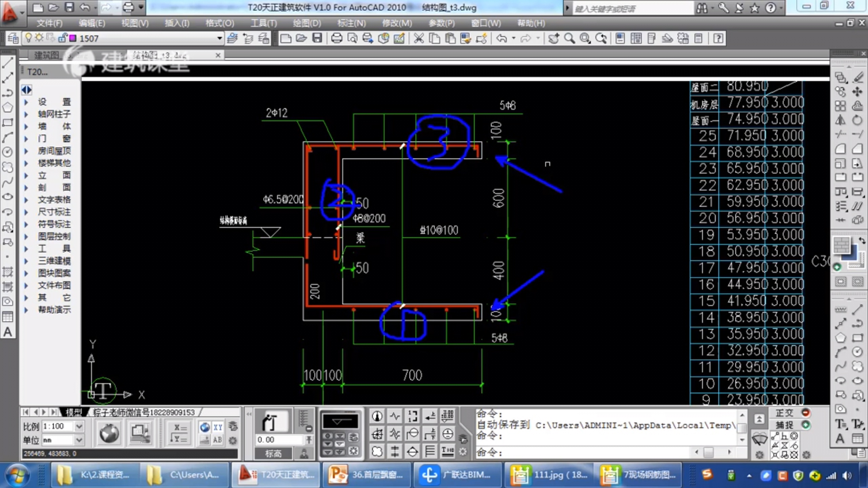Open the 修改(M) menu
868x488 pixels.
397,23
